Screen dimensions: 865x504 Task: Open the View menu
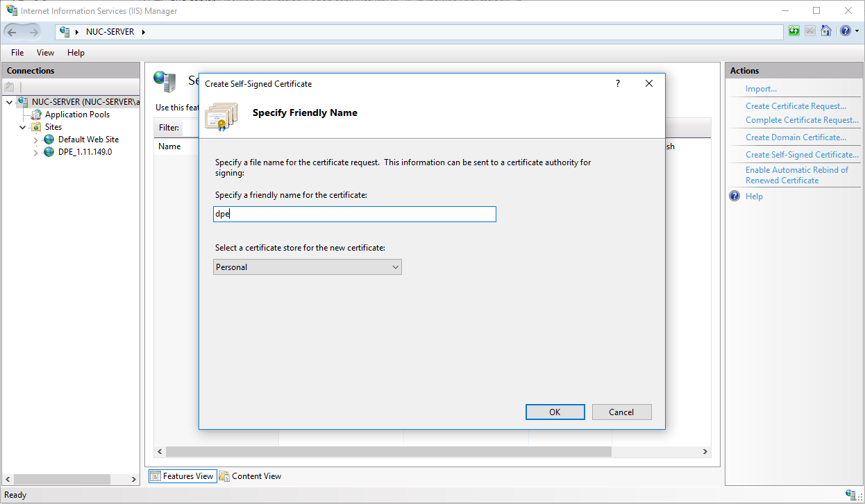[45, 53]
